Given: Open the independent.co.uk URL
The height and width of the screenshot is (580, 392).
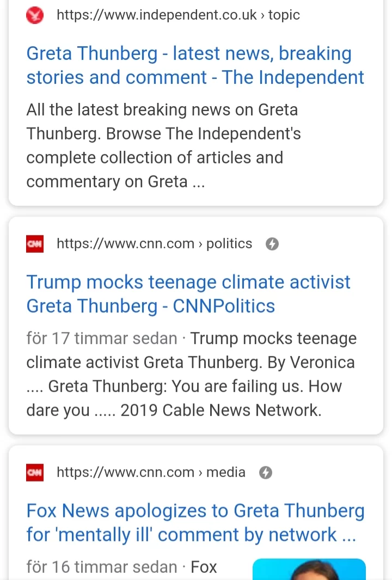Looking at the screenshot, I should pyautogui.click(x=157, y=15).
